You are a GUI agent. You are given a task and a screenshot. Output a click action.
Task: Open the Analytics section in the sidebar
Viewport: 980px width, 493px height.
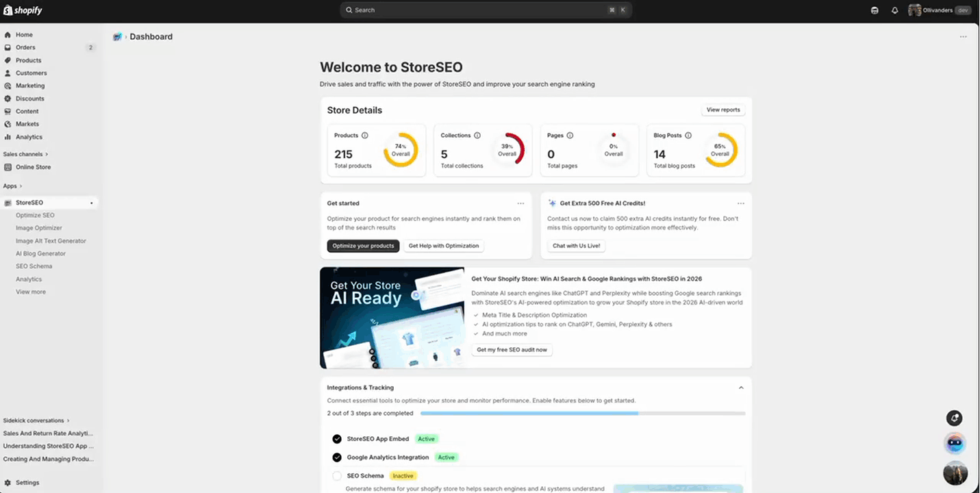(x=27, y=136)
